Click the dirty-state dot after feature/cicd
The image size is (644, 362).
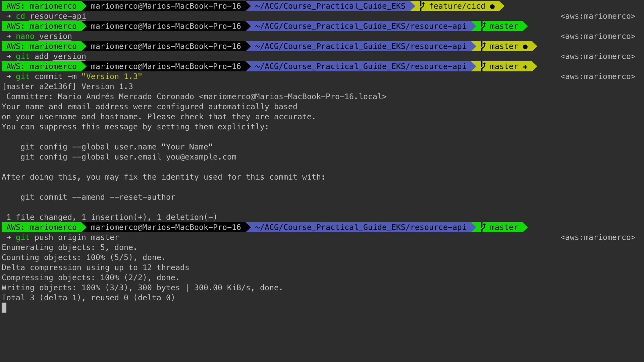tap(492, 6)
